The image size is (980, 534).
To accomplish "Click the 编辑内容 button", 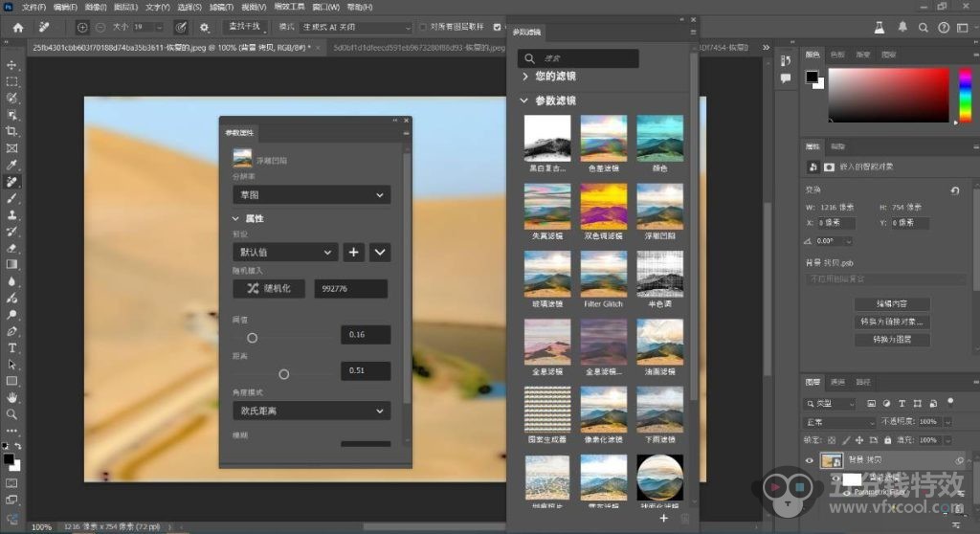I will [892, 304].
